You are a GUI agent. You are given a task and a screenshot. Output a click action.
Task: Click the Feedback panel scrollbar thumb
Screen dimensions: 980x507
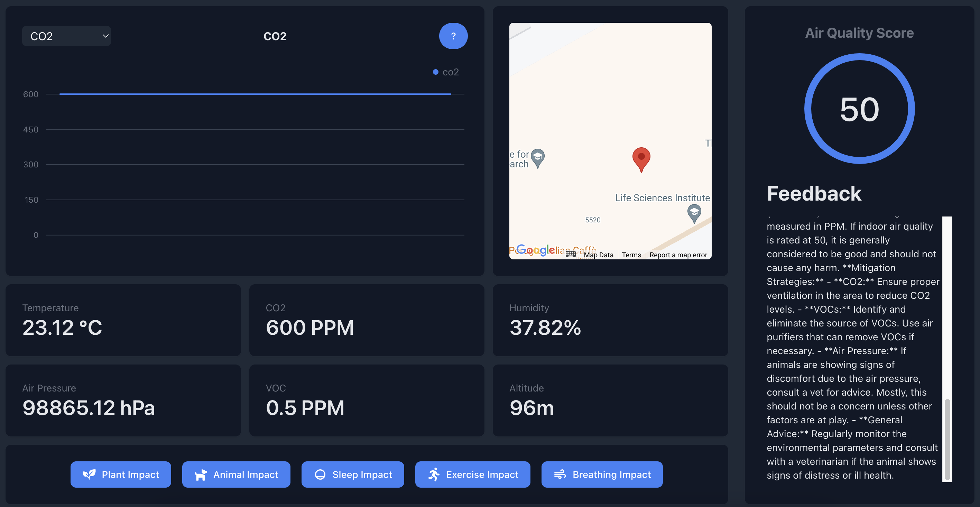(947, 439)
